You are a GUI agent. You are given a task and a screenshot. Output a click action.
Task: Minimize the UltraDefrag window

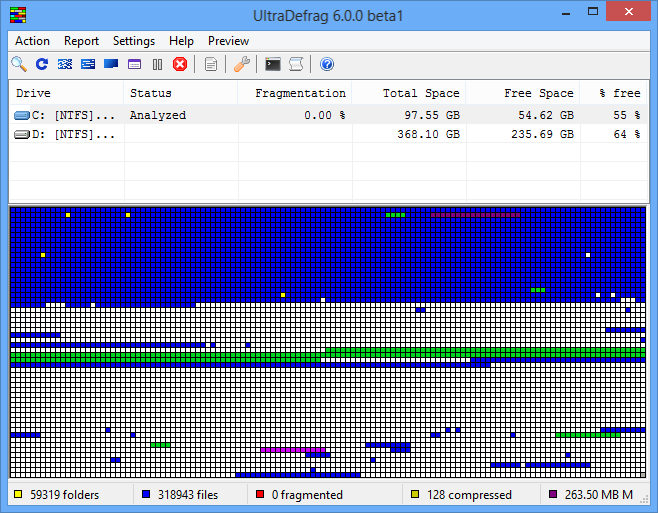[566, 13]
